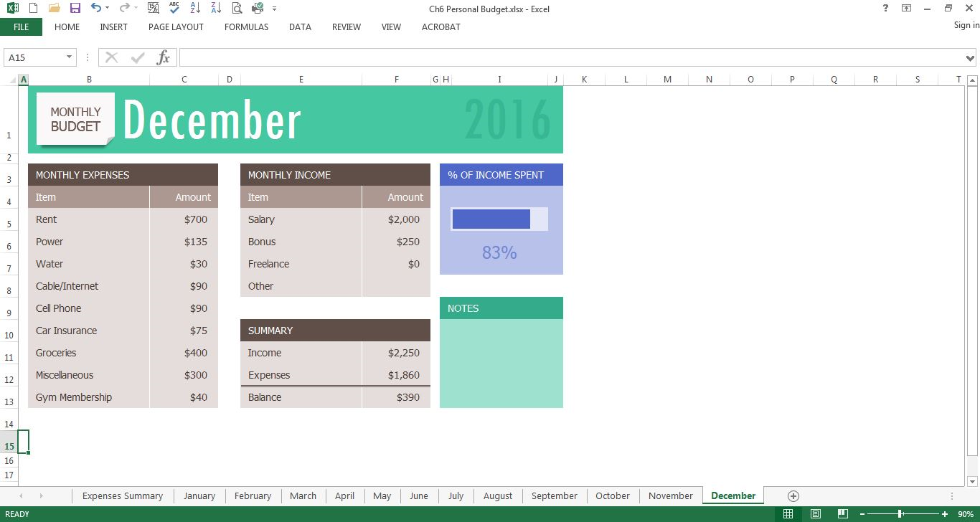
Task: Open Print Preview magnifier icon
Action: pos(237,9)
